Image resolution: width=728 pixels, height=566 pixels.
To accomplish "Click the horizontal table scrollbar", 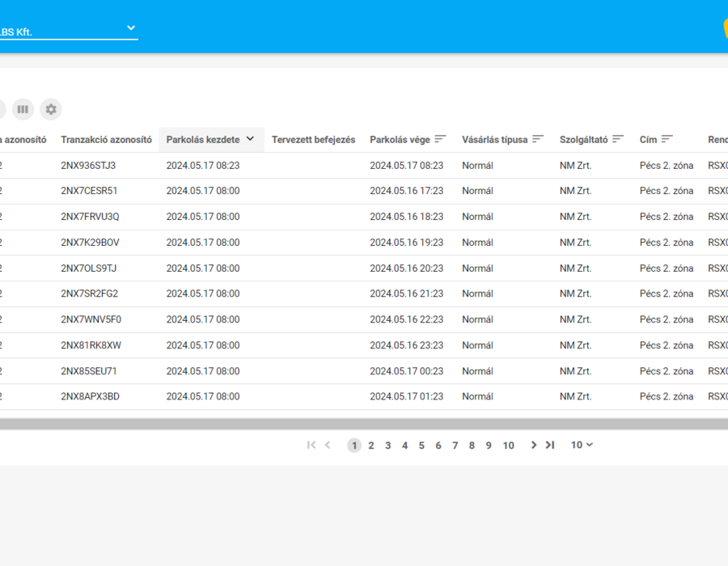I will pyautogui.click(x=364, y=424).
